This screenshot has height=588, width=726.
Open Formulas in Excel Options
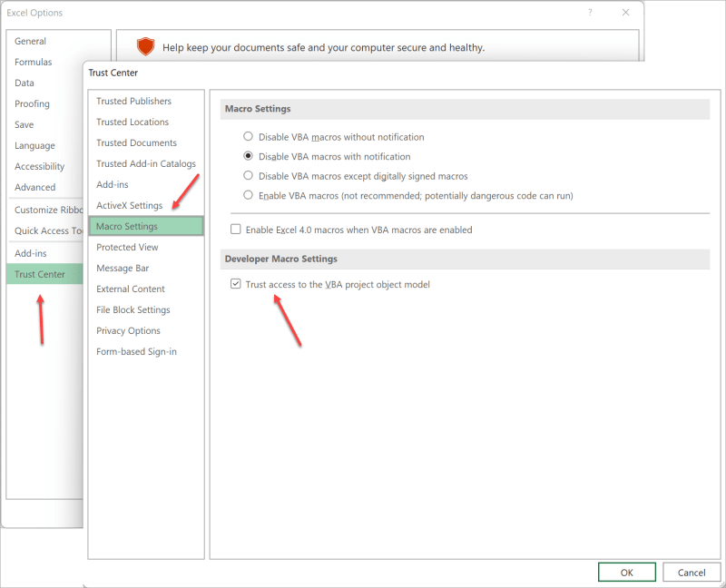pos(33,62)
